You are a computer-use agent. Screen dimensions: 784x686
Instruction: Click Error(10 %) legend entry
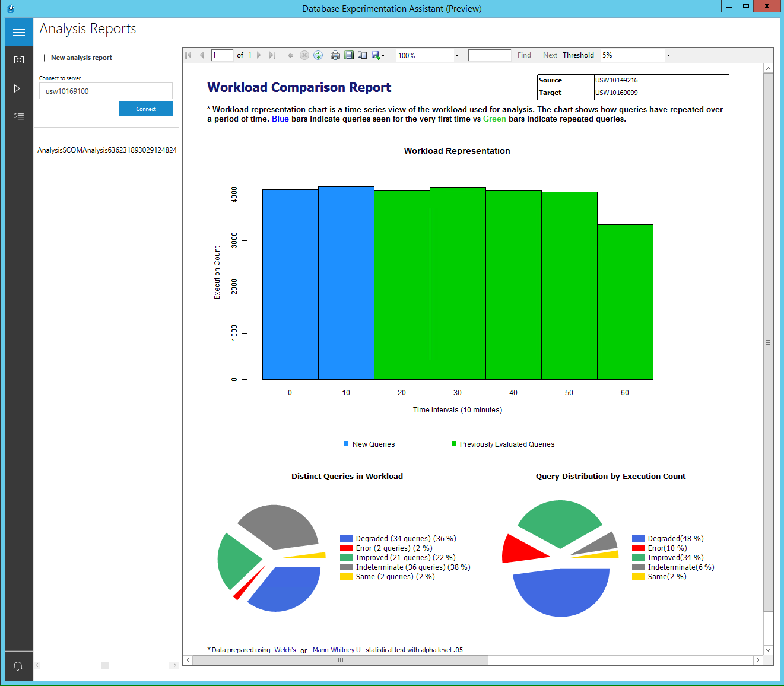[659, 548]
